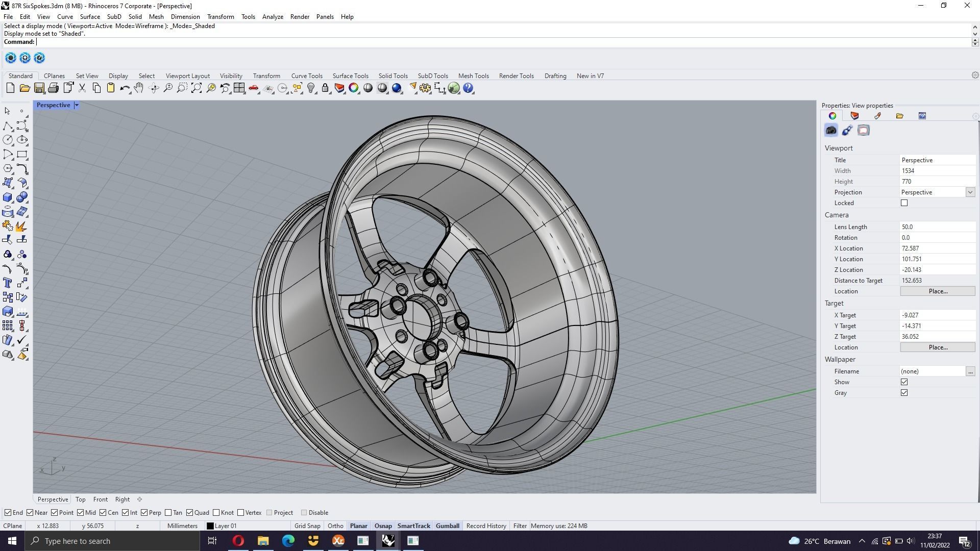Click the New file icon
Viewport: 980px width, 551px height.
click(x=10, y=88)
